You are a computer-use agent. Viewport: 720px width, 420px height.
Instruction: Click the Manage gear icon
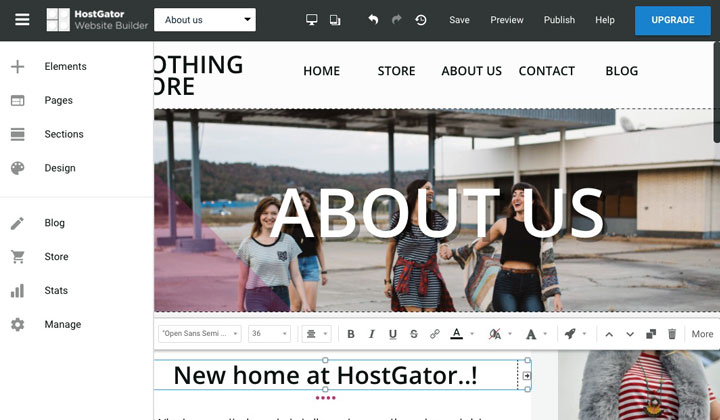point(17,325)
